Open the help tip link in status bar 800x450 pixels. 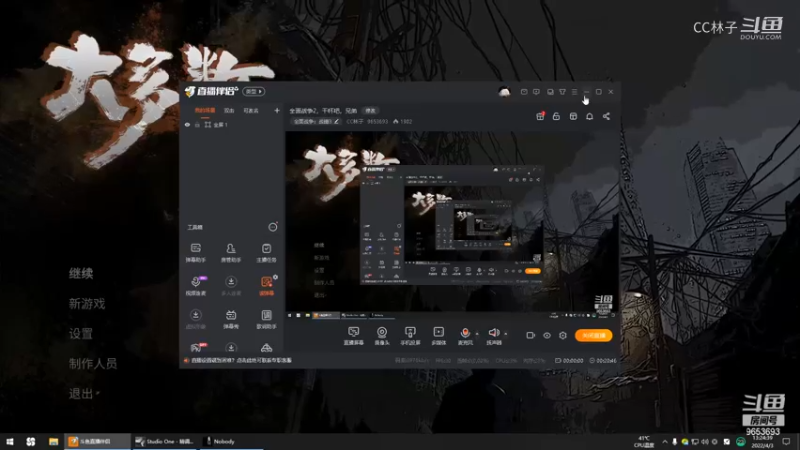[241, 360]
